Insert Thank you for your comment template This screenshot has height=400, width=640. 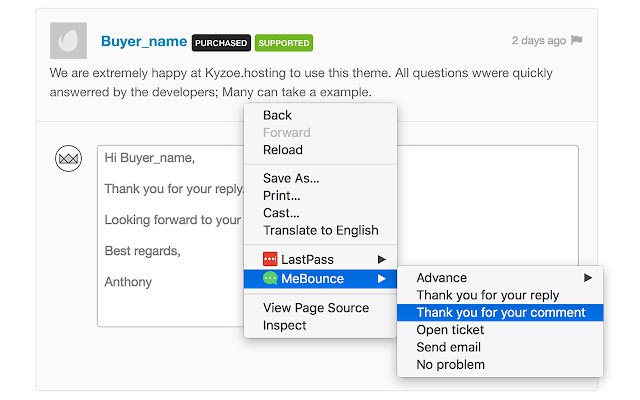[500, 313]
